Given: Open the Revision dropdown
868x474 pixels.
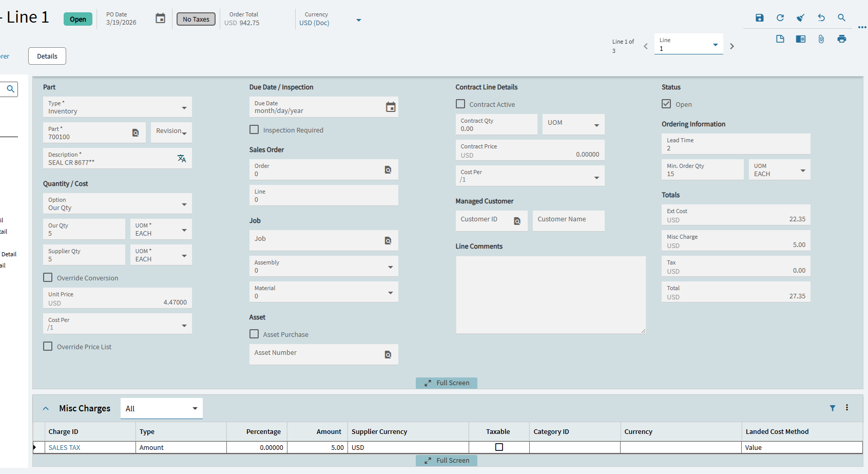Looking at the screenshot, I should (x=184, y=134).
